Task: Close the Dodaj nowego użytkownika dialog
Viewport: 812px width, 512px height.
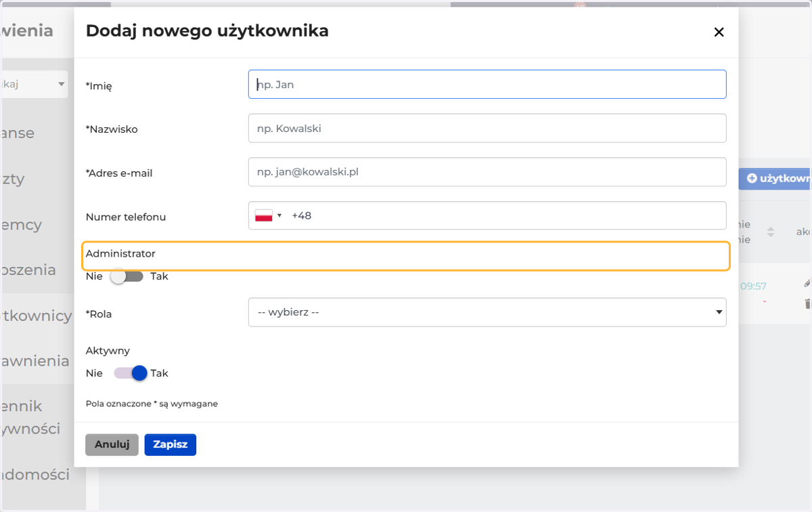Action: (x=719, y=32)
